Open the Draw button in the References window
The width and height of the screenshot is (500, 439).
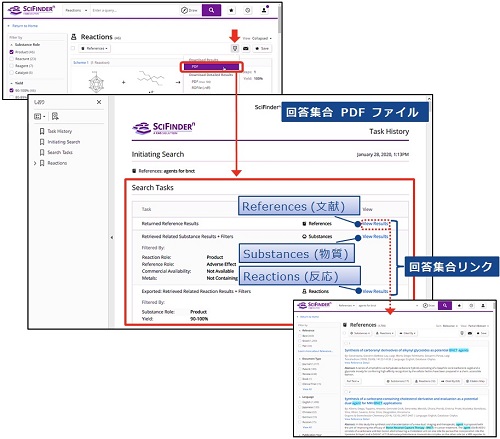[429, 305]
